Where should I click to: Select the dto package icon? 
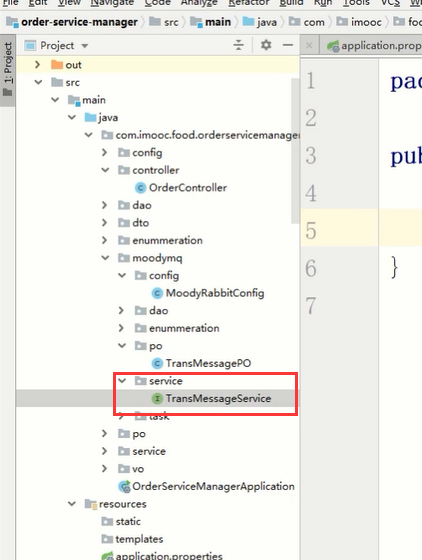click(124, 222)
